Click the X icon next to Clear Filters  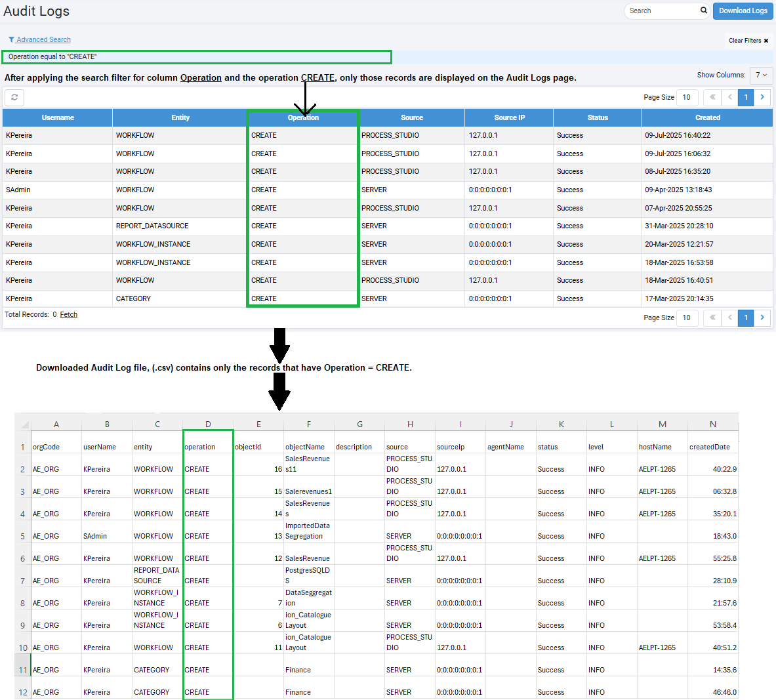pyautogui.click(x=767, y=40)
